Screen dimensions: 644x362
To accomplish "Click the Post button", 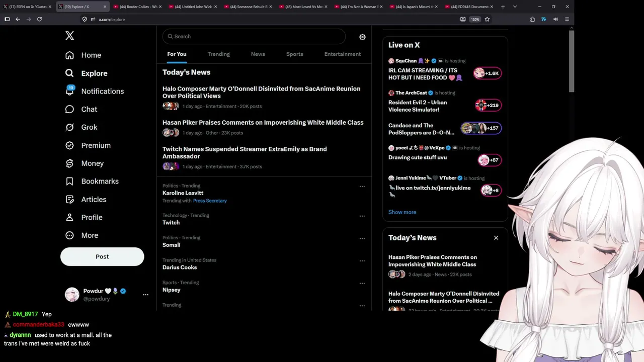I will [x=102, y=256].
